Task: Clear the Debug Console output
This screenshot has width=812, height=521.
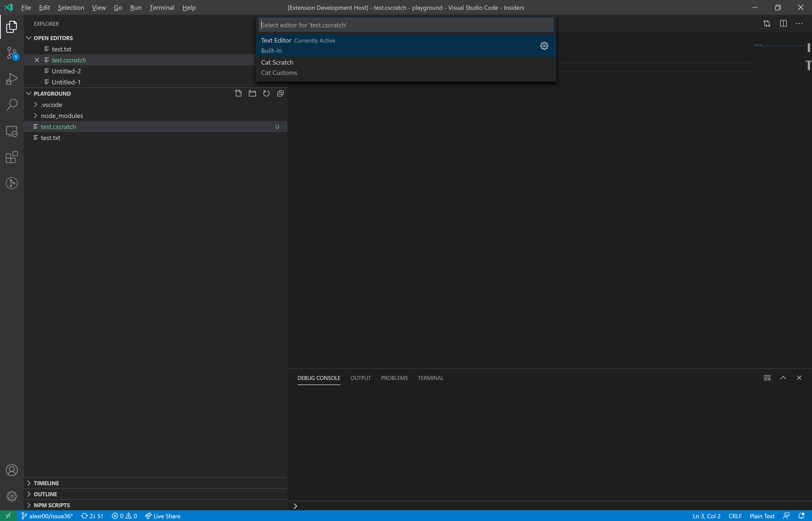Action: click(x=767, y=377)
